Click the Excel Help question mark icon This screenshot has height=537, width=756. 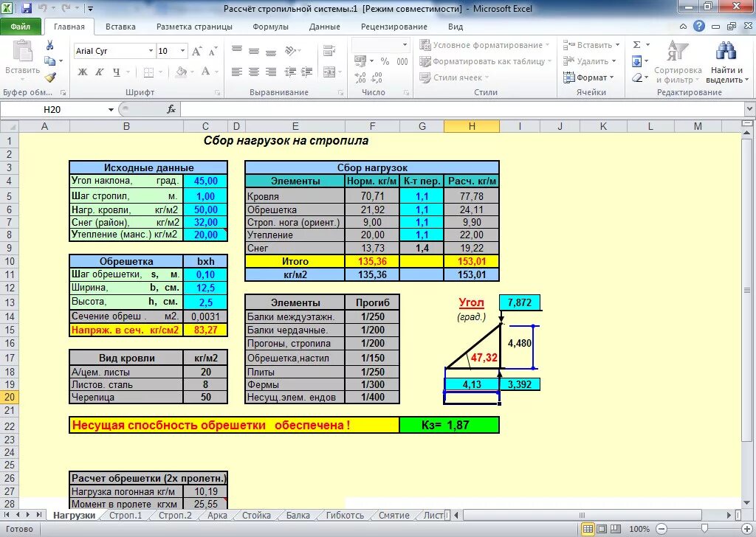click(698, 27)
